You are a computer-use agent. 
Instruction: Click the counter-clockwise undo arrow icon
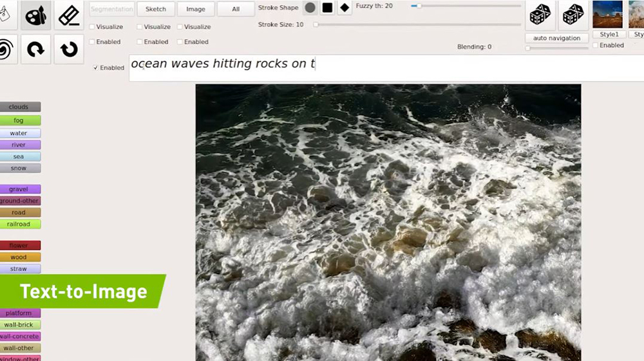click(x=69, y=49)
